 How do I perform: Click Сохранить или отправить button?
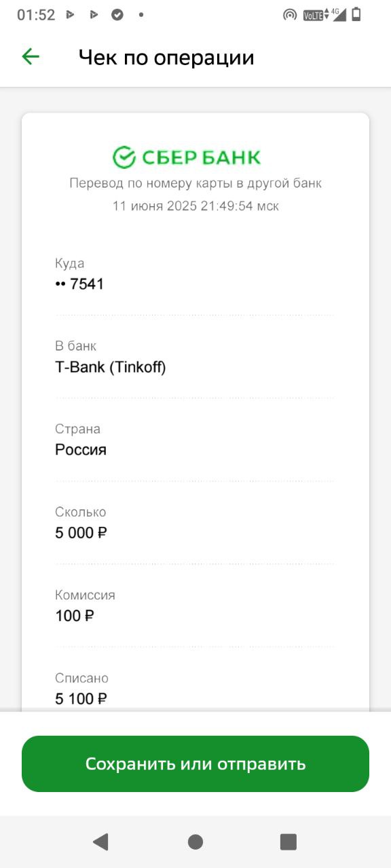tap(195, 764)
